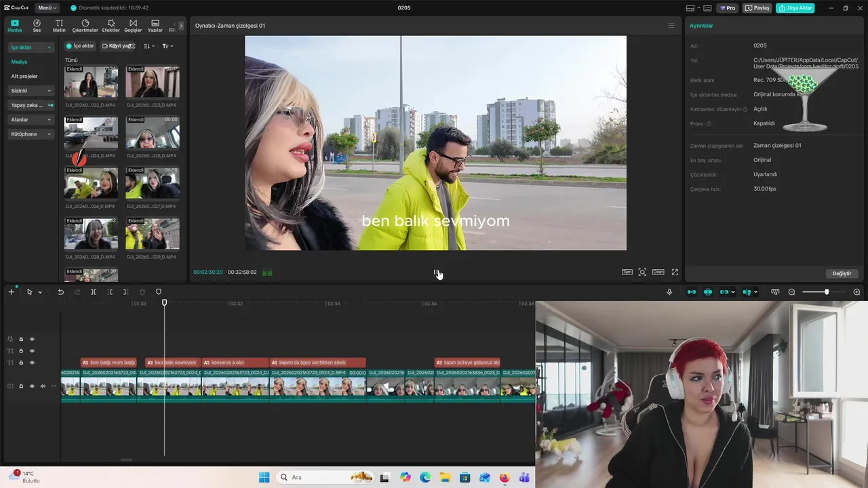Show more tabs with right arrow
Image resolution: width=868 pixels, height=488 pixels.
pyautogui.click(x=181, y=26)
